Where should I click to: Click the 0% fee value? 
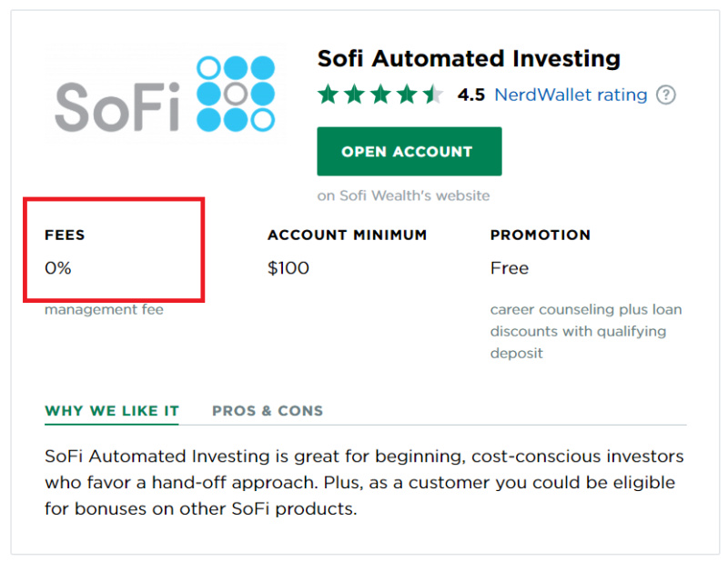57,267
